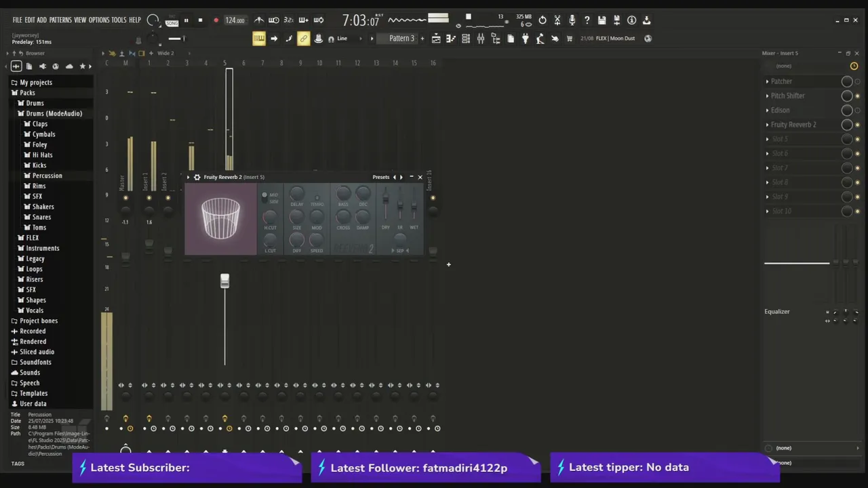Open the PATTERNS menu
The image size is (868, 488).
(60, 20)
